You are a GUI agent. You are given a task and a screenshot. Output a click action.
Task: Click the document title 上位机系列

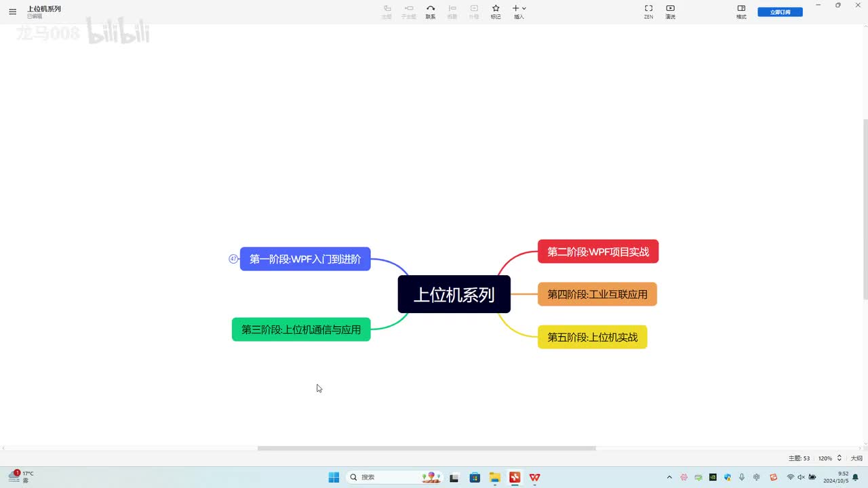click(x=44, y=9)
